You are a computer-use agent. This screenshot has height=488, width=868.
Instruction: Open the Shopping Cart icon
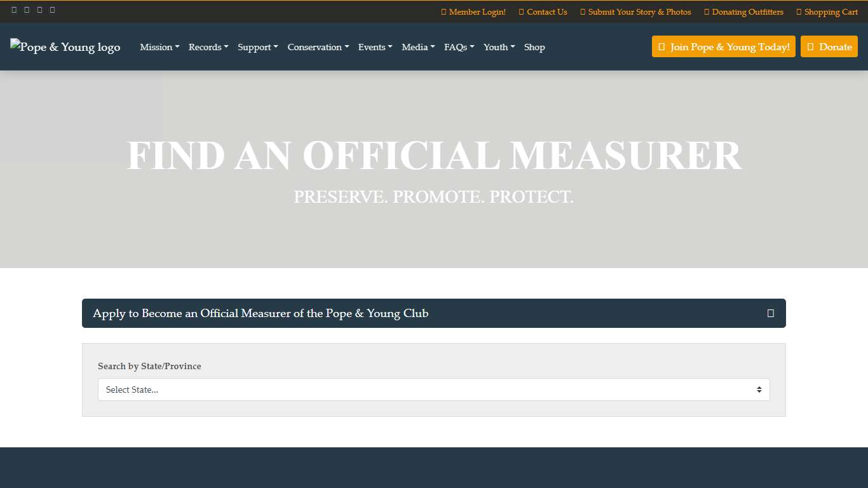(827, 11)
